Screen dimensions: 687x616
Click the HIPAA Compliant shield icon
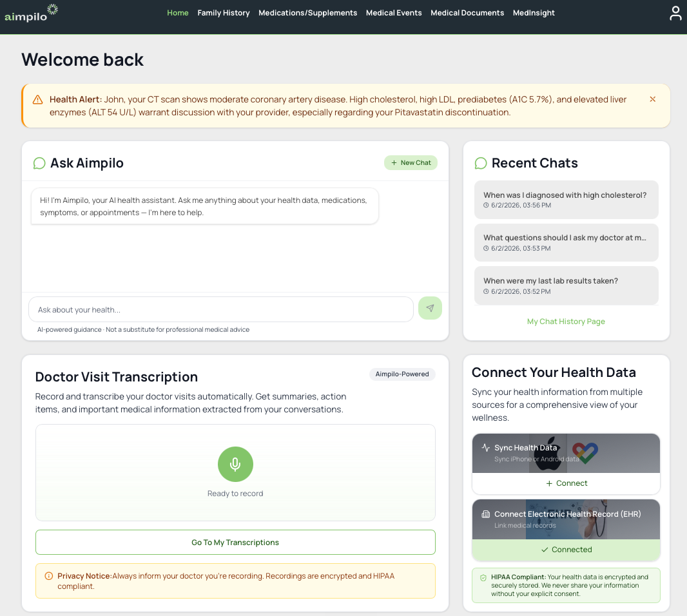(x=483, y=578)
